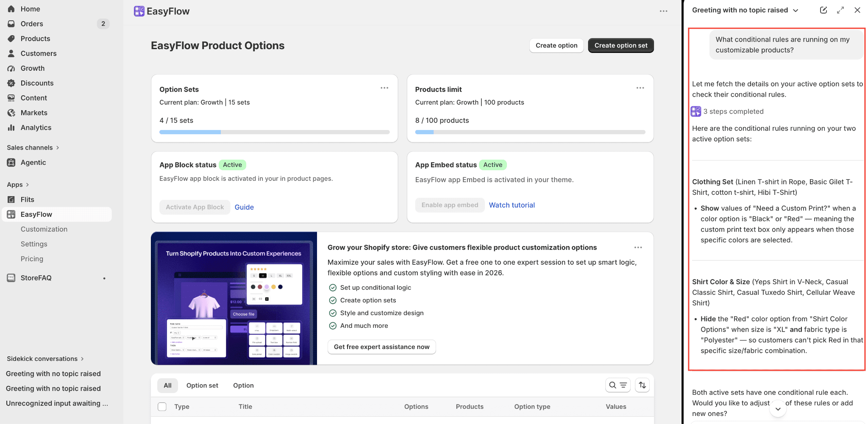The width and height of the screenshot is (868, 424).
Task: Open Option Sets card more menu
Action: tap(384, 88)
